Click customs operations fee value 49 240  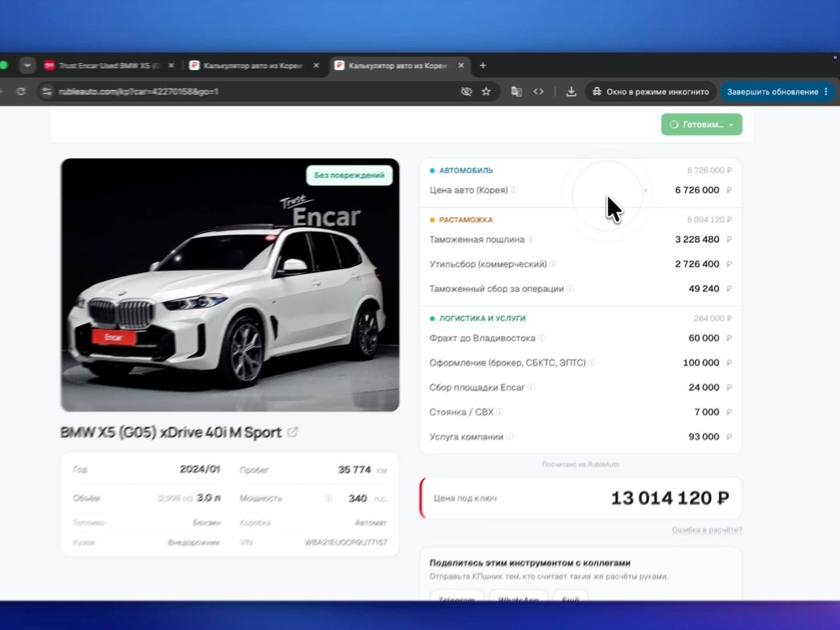pyautogui.click(x=703, y=288)
